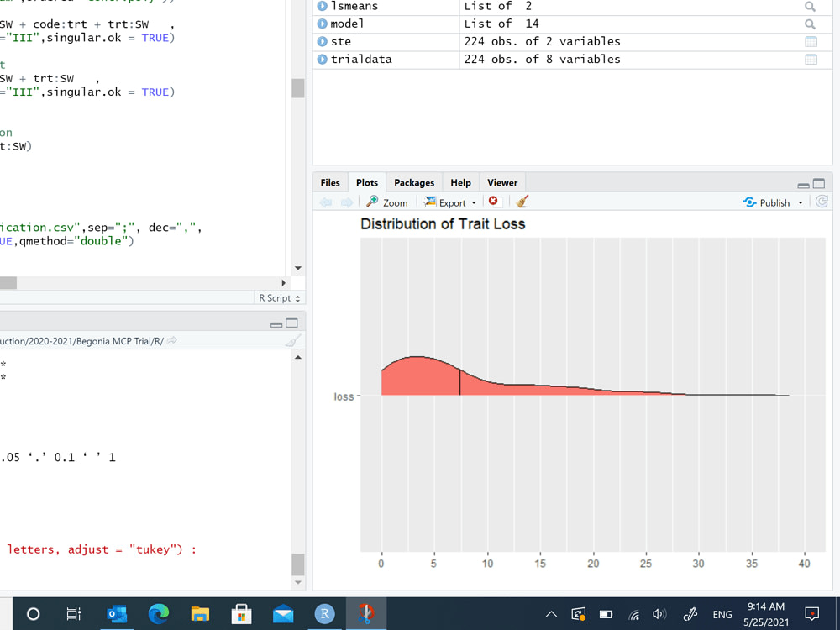Toggle the Windows notification center
Screen dimensions: 840x630
(811, 613)
